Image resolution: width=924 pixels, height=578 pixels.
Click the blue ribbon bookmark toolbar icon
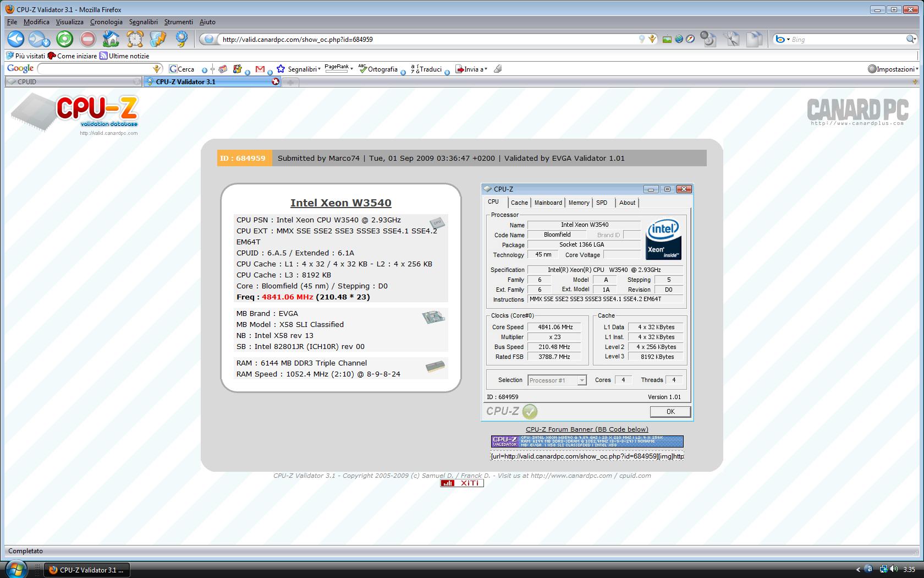click(x=182, y=39)
